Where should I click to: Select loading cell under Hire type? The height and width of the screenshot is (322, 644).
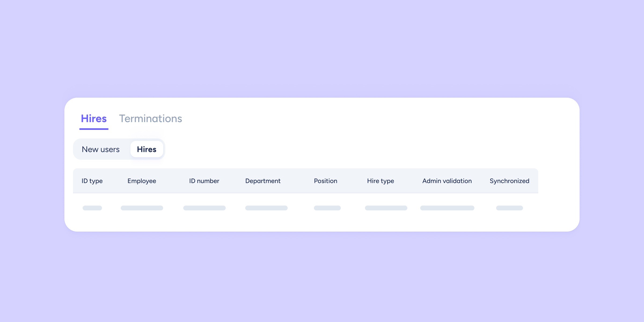(386, 208)
